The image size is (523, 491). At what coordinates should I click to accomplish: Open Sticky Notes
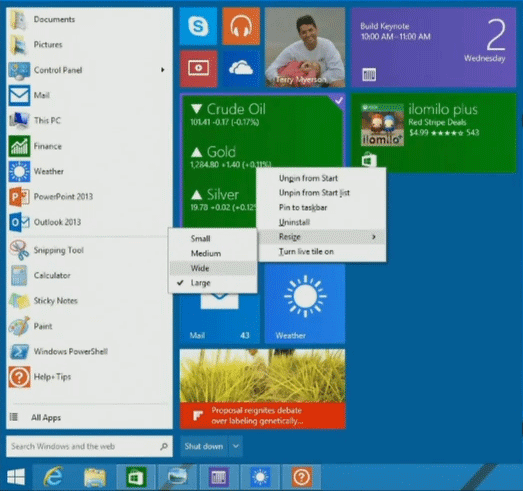pyautogui.click(x=89, y=301)
